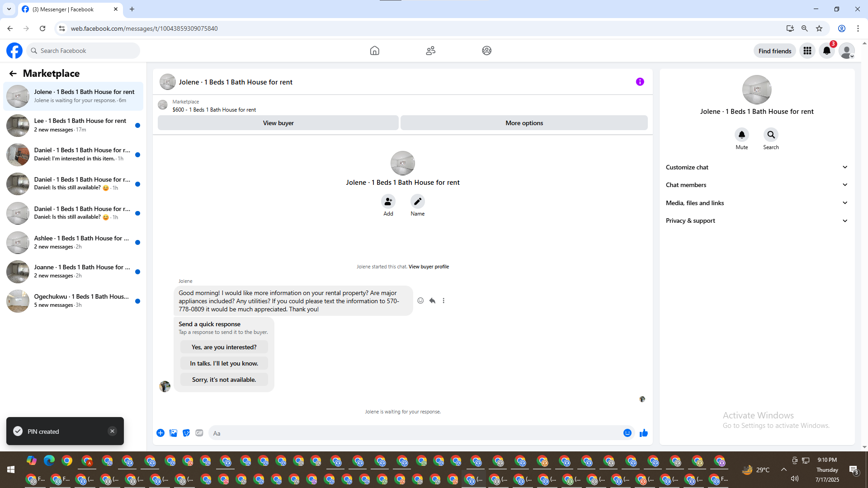
Task: Open the Chrome tab search dropdown
Action: (x=9, y=9)
